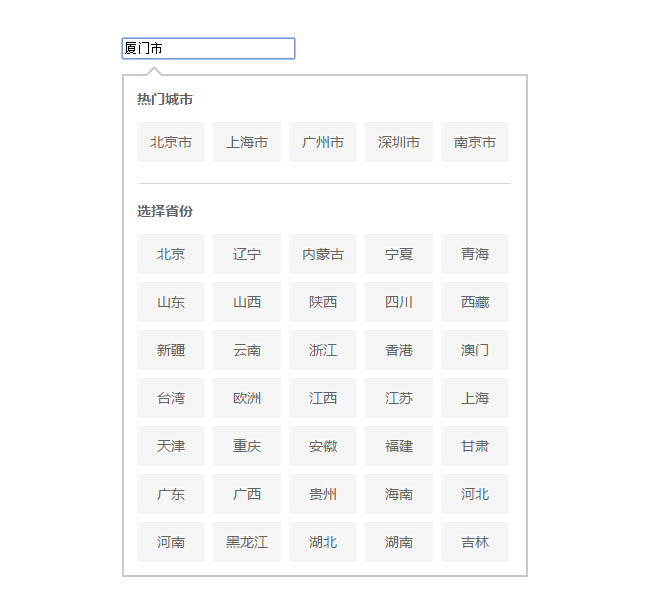Pick the province 黑龙江

click(247, 542)
